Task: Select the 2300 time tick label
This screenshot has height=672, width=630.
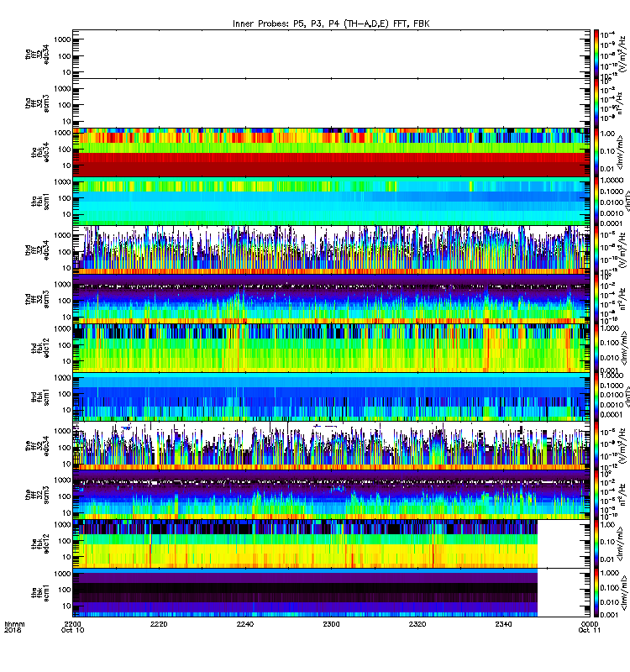Action: [331, 624]
